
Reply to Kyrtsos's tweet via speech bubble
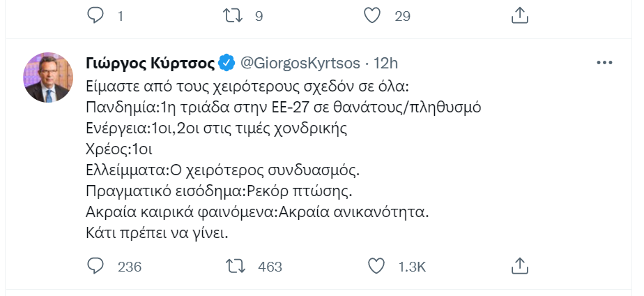pos(97,267)
